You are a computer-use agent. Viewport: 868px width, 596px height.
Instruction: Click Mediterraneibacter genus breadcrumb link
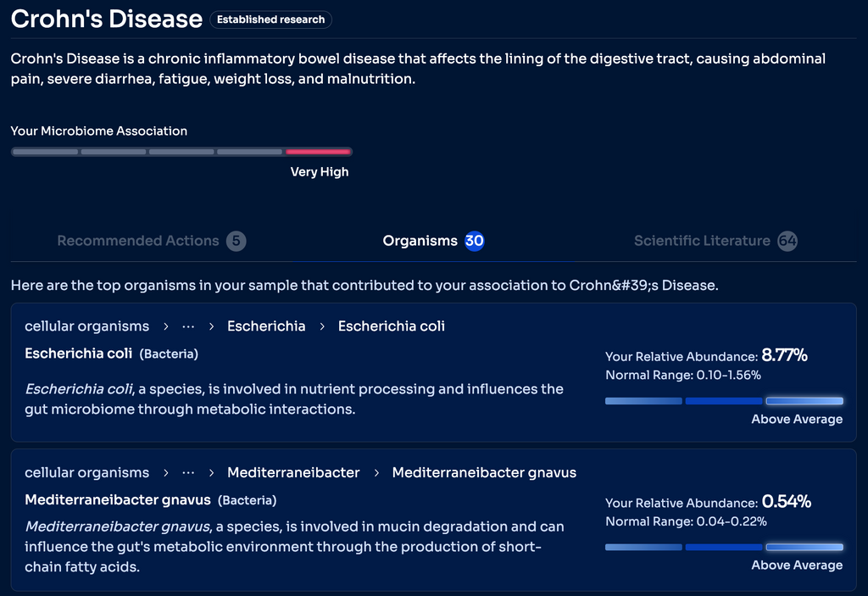(x=293, y=472)
